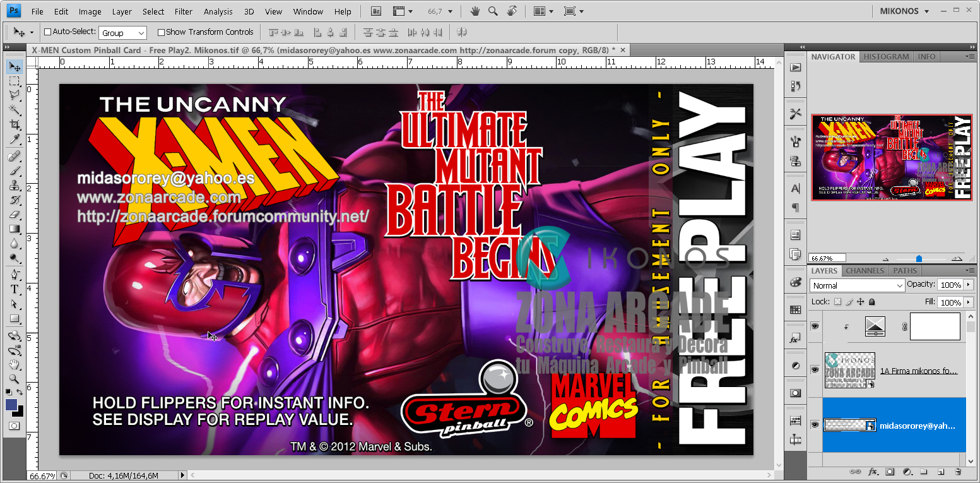Open the Normal blend mode dropdown
980x483 pixels.
pos(857,285)
